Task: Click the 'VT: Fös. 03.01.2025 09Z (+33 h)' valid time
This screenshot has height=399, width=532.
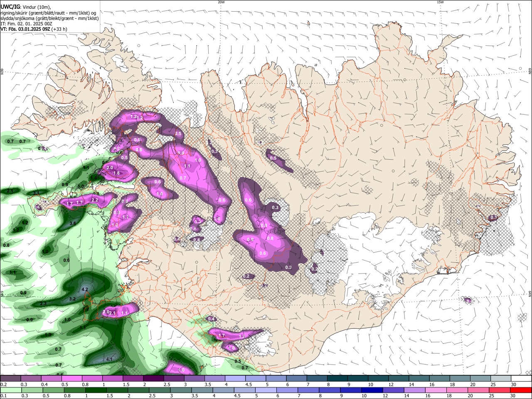Action: pyautogui.click(x=34, y=29)
